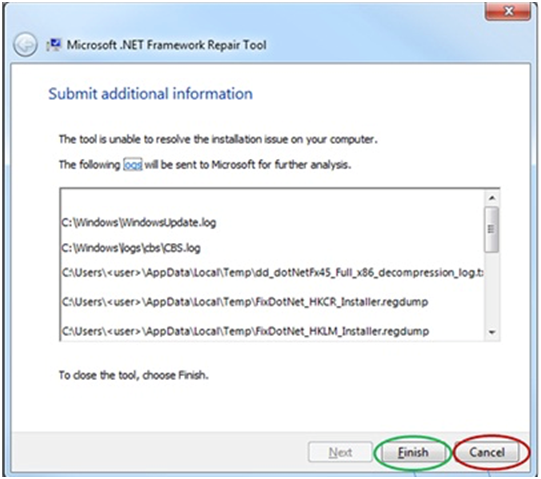
Task: Click the Finish button
Action: pos(413,452)
